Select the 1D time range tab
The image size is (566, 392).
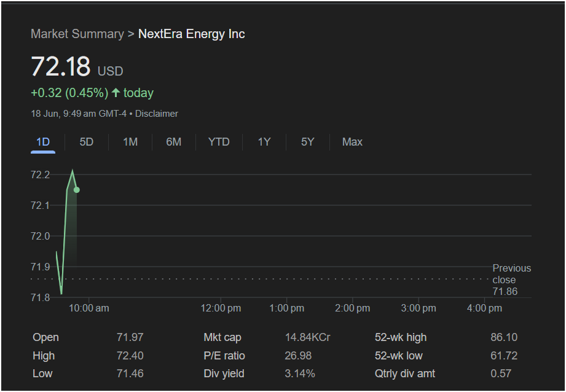pos(43,142)
